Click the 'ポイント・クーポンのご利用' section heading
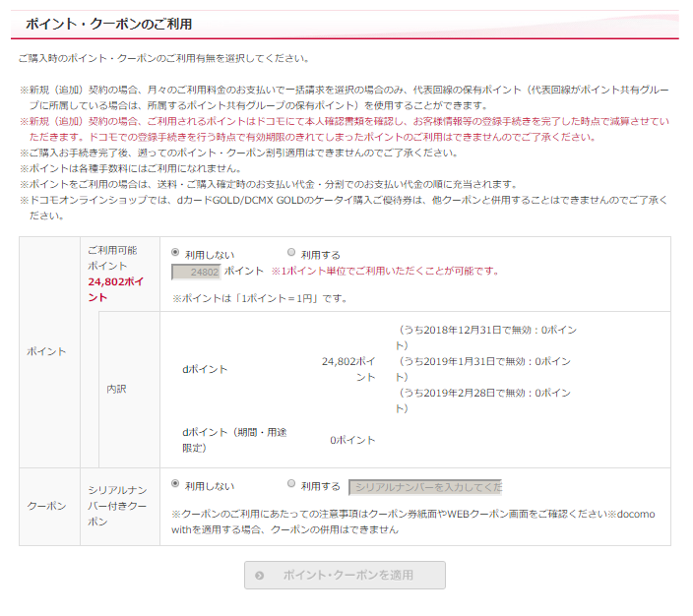The height and width of the screenshot is (616, 693). coord(108,23)
